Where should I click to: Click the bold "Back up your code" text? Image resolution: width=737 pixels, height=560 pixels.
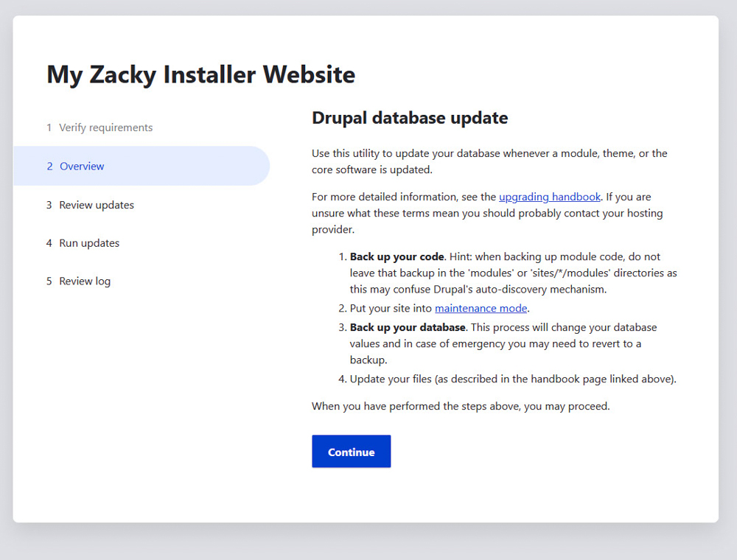(x=397, y=256)
